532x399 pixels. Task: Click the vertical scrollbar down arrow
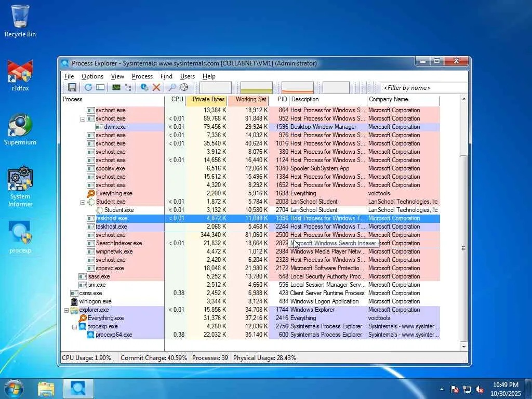click(x=463, y=347)
